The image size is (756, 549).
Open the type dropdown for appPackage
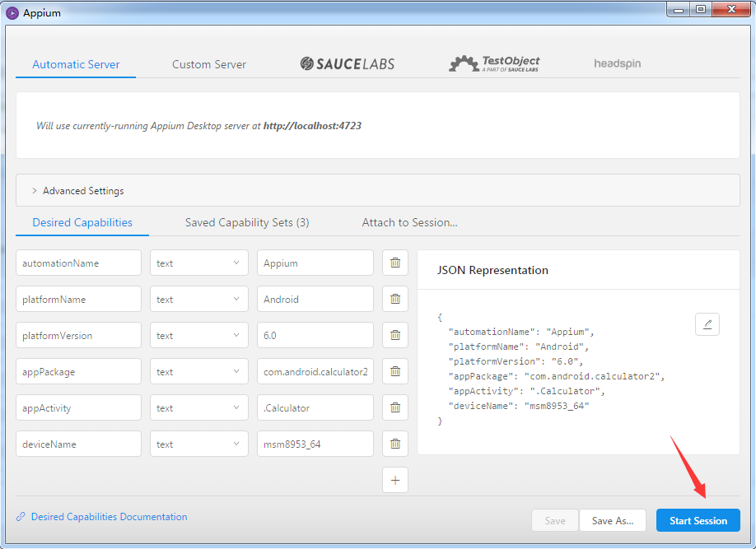click(x=199, y=371)
